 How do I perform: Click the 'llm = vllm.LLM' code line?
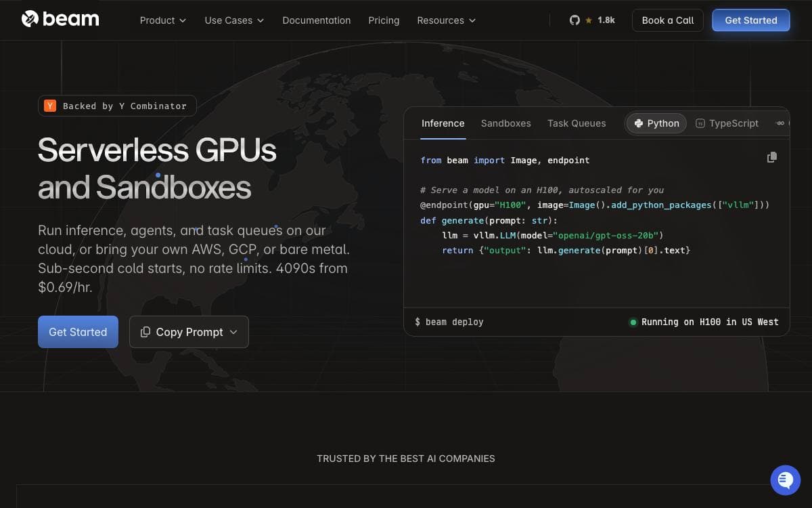(x=553, y=236)
